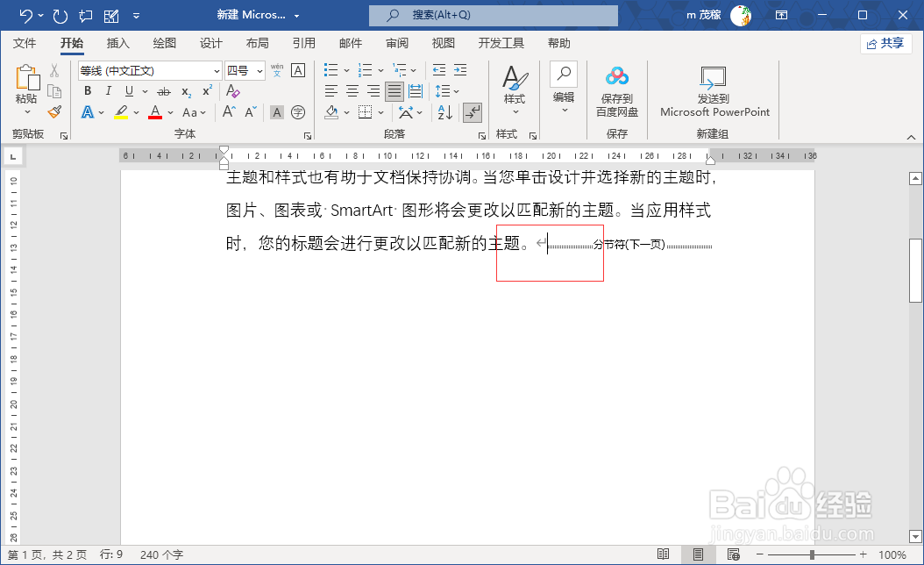
Task: Toggle strikethrough formatting
Action: pos(164,91)
